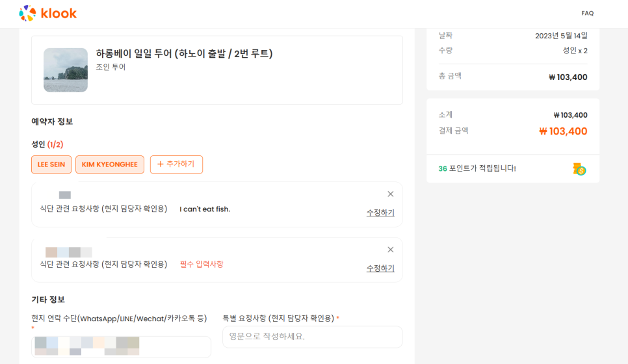Click the gold coin points icon
The width and height of the screenshot is (628, 364).
coord(579,170)
